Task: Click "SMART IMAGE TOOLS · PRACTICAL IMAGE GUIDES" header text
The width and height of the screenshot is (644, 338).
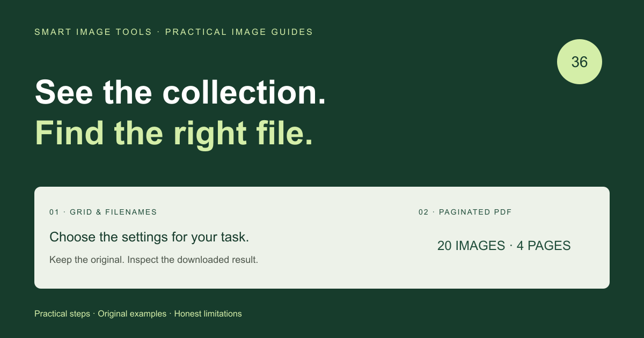Action: (174, 32)
